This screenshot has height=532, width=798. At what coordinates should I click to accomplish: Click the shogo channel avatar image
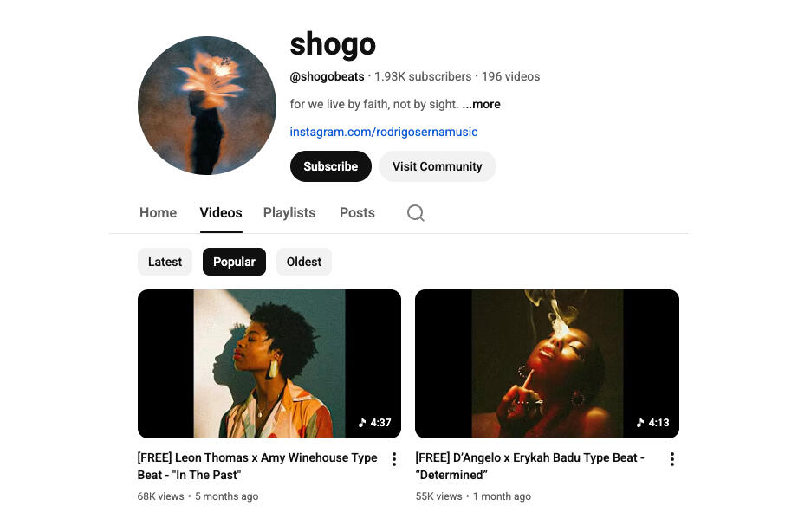(x=207, y=106)
